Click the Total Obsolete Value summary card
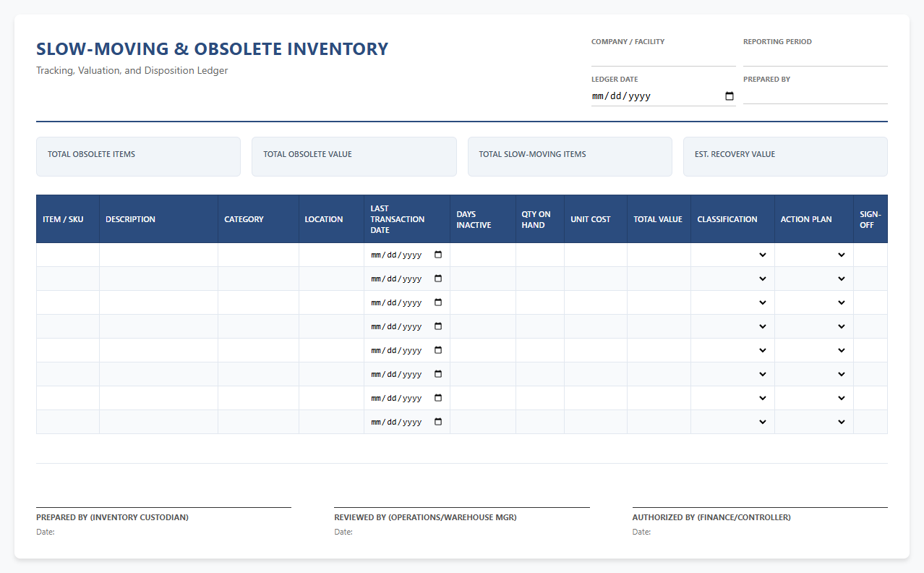924x573 pixels. click(x=354, y=156)
